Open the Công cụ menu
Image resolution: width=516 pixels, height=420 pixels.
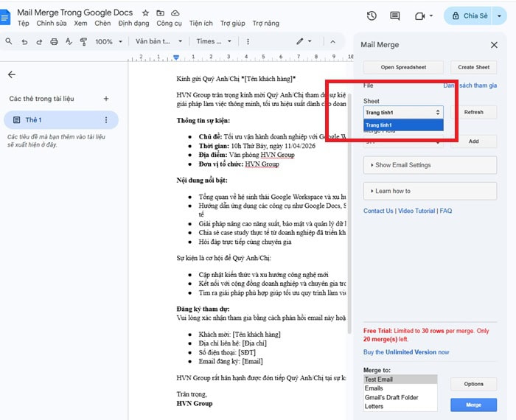pos(169,24)
